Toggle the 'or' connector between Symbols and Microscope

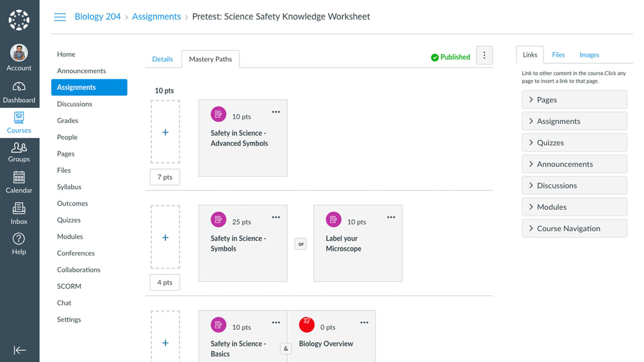[301, 244]
